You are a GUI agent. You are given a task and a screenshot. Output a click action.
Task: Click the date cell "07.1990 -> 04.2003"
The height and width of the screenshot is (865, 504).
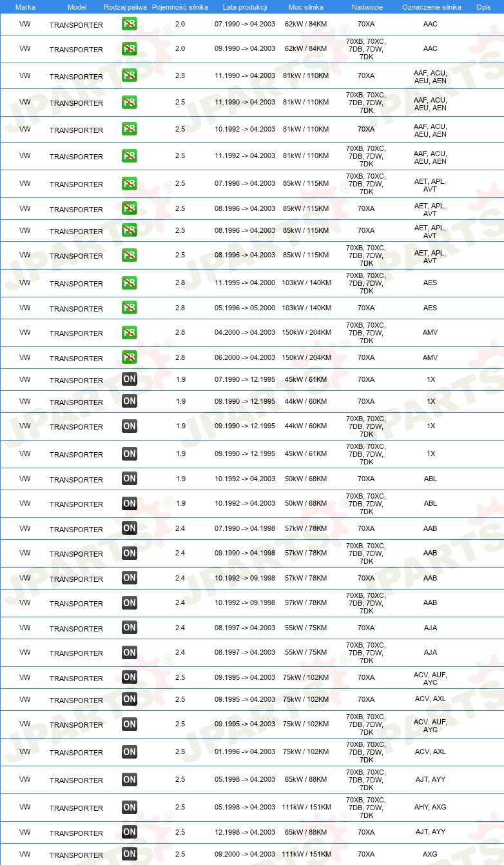pos(245,24)
